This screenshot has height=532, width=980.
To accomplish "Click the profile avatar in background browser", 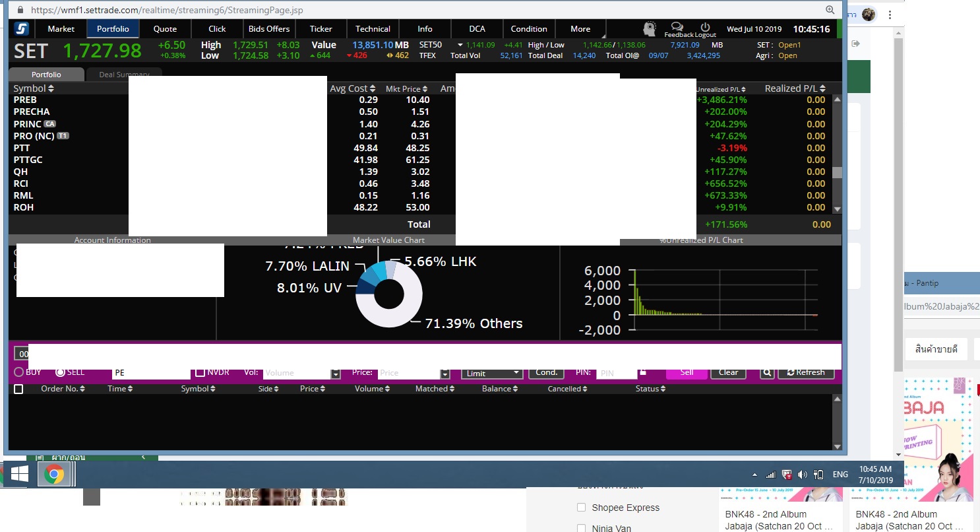I will [x=869, y=15].
